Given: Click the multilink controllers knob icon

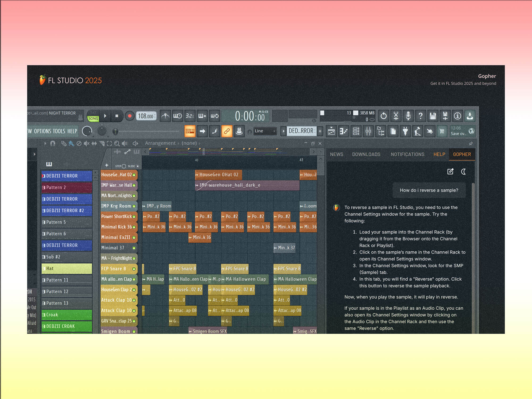Looking at the screenshot, I should [239, 131].
